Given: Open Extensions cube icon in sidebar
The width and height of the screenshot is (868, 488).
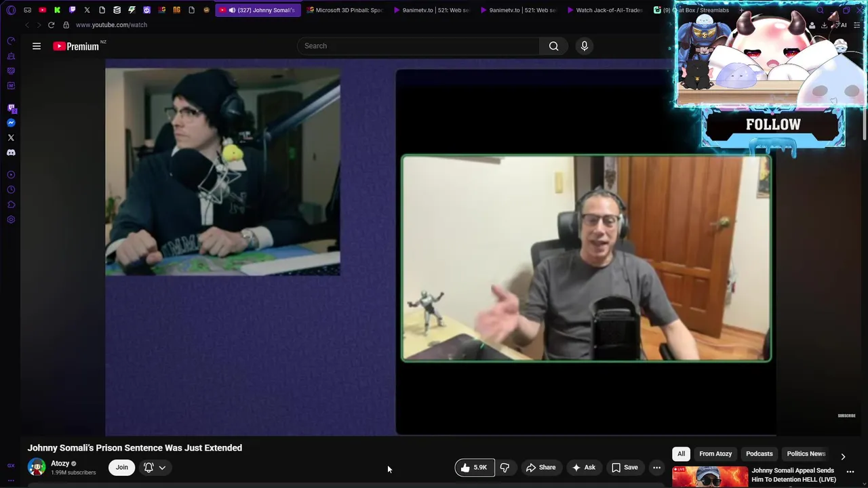Looking at the screenshot, I should [11, 205].
